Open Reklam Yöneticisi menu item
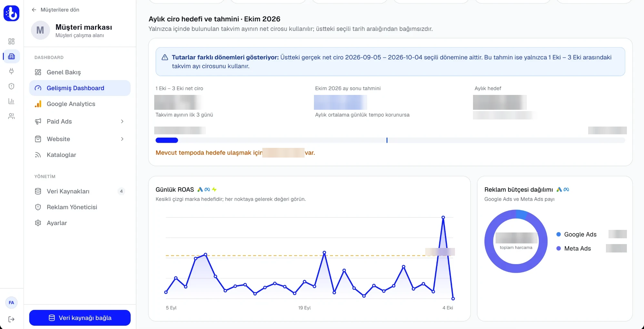Image resolution: width=644 pixels, height=329 pixels. coord(80,207)
